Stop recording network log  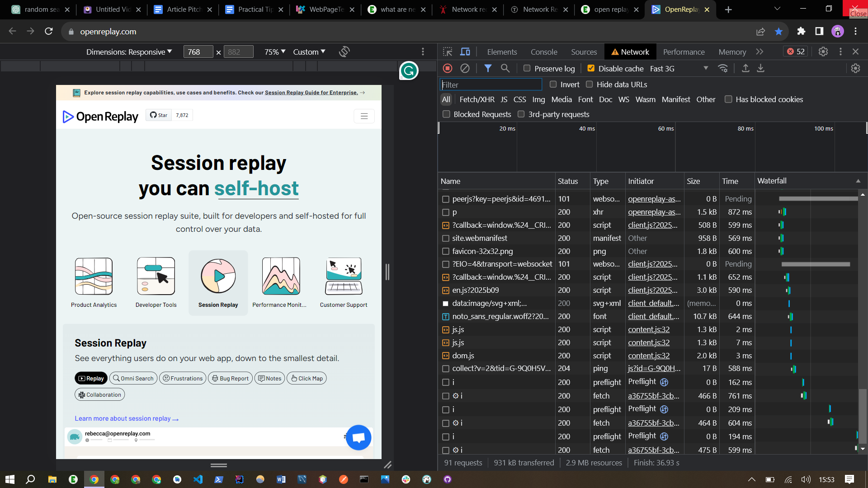[x=448, y=68]
